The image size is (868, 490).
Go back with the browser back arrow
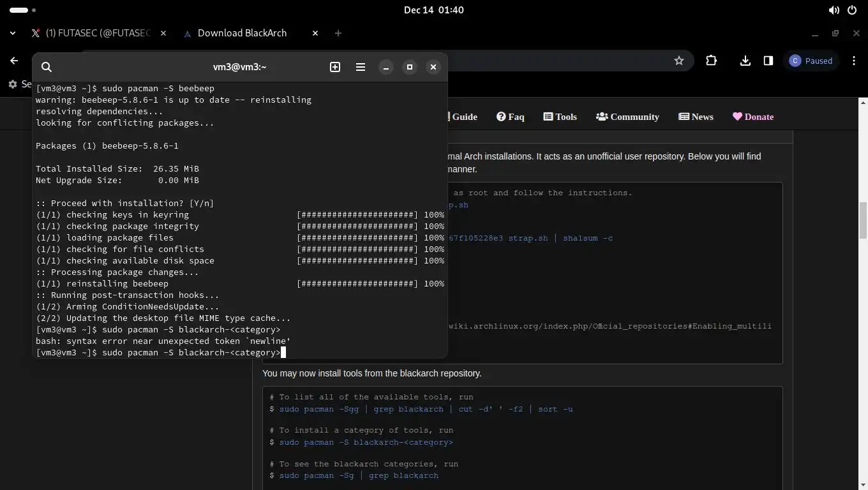[x=14, y=61]
